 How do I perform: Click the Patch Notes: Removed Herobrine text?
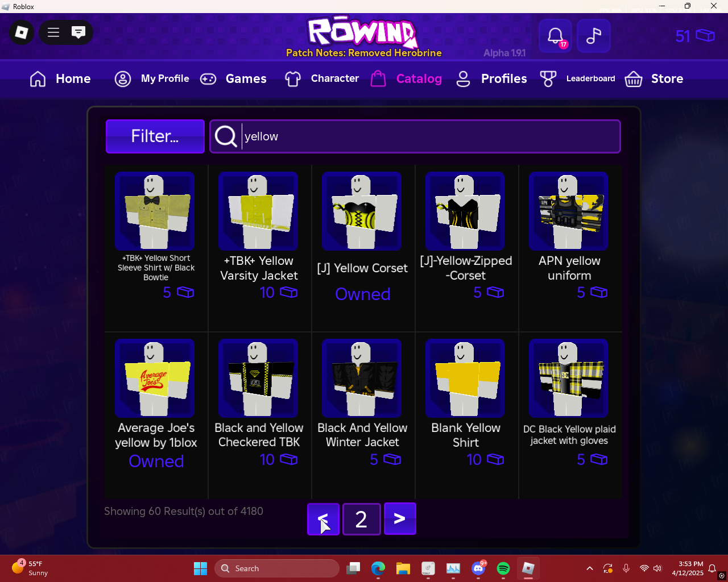pos(364,53)
